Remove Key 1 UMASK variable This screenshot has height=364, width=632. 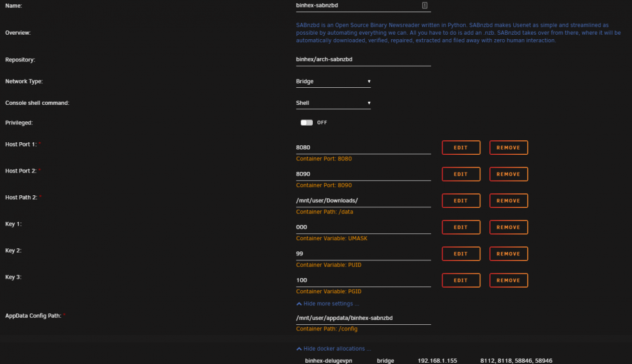[x=508, y=227]
